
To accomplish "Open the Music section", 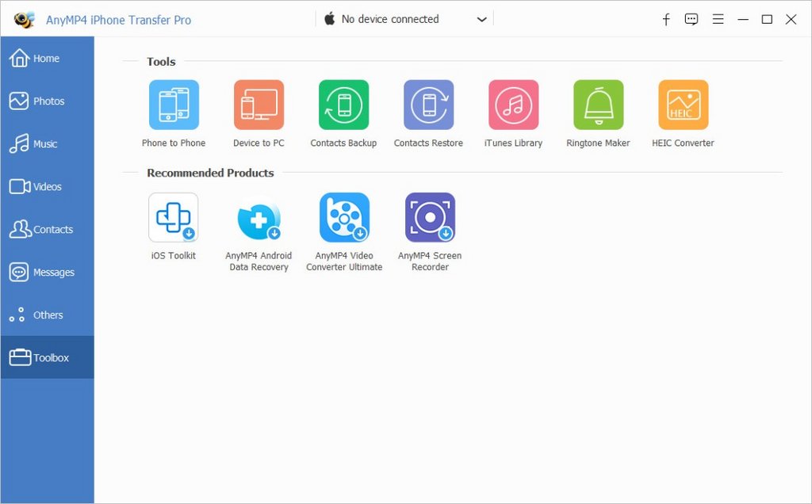I will 47,144.
